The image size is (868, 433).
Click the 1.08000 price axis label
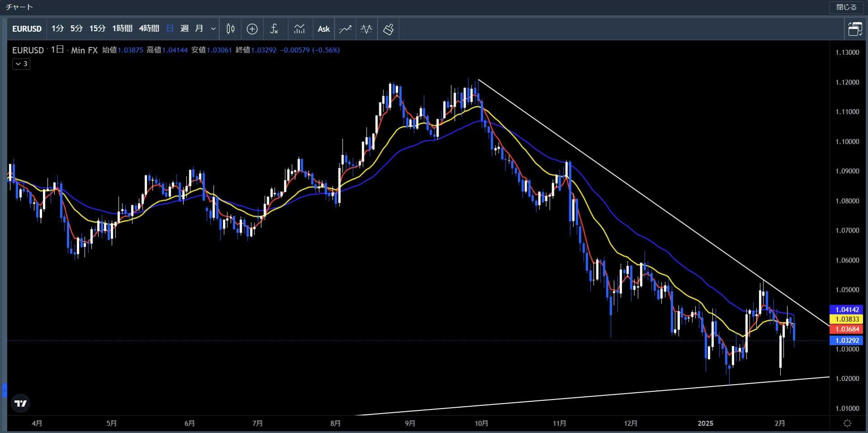847,201
